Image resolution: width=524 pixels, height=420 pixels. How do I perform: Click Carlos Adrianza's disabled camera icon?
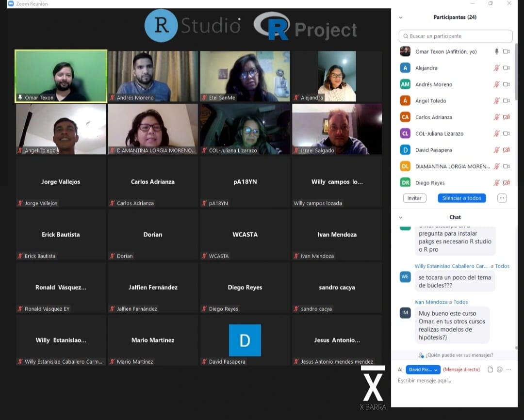[506, 117]
